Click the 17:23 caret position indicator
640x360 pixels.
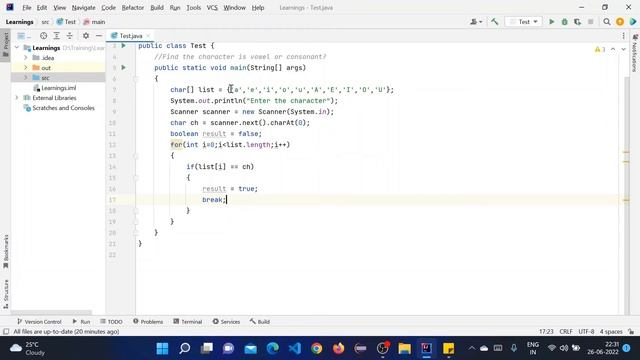pyautogui.click(x=546, y=331)
